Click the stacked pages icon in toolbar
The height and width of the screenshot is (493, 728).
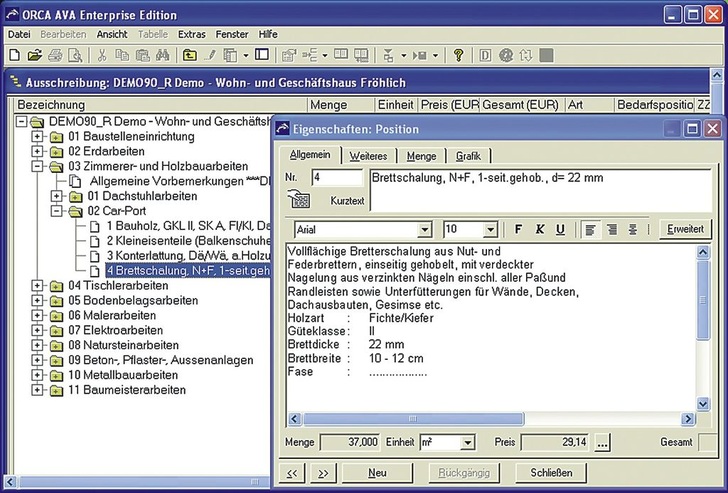230,55
